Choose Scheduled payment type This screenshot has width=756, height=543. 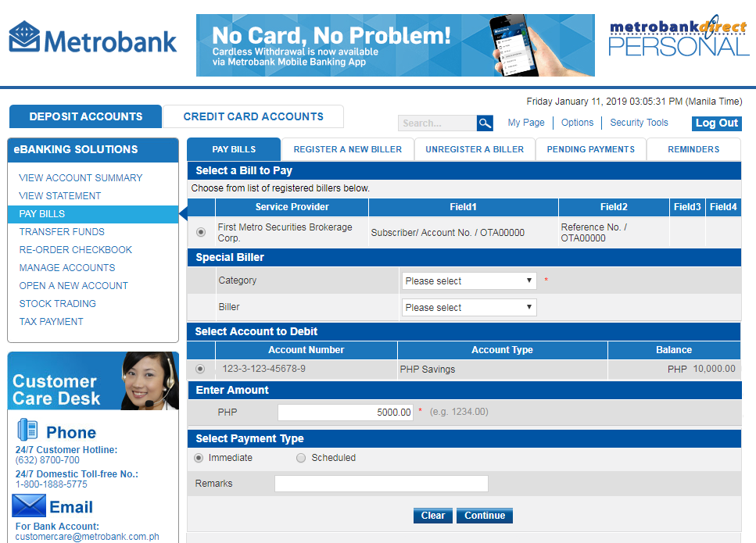(x=301, y=458)
